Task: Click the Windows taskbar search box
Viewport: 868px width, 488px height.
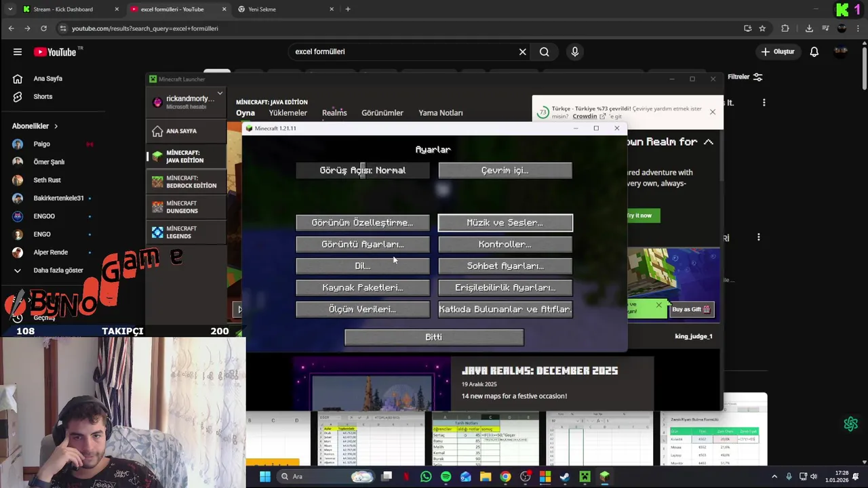Action: pos(325,476)
